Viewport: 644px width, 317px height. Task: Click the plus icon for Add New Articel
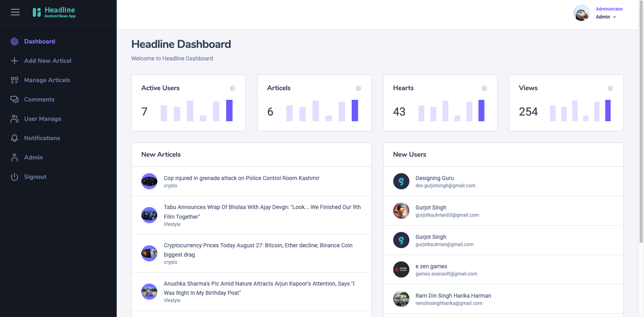click(14, 61)
